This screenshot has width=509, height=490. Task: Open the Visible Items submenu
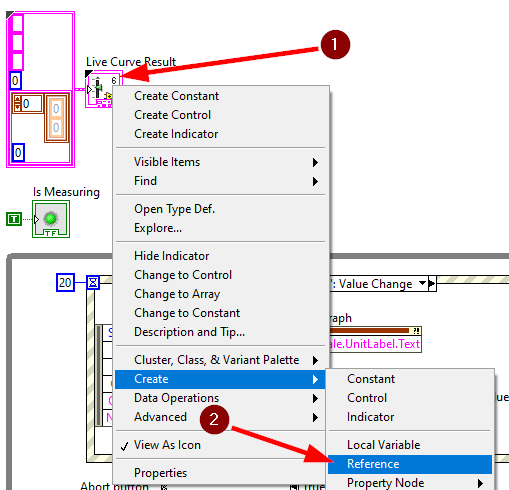click(x=220, y=162)
